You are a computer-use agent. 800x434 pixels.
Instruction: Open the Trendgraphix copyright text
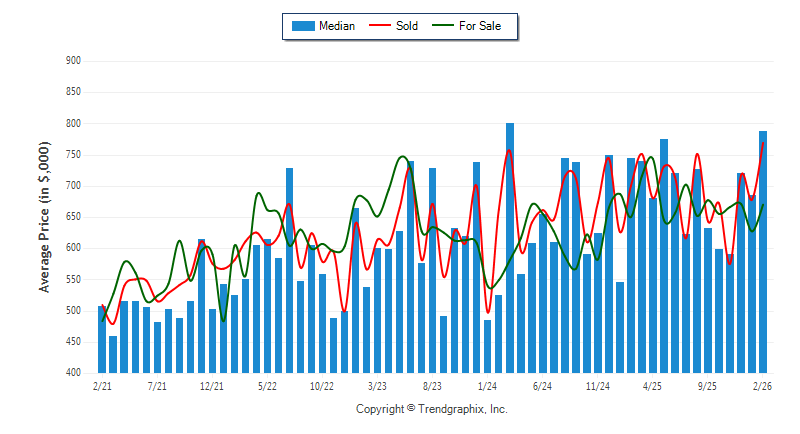[x=431, y=409]
